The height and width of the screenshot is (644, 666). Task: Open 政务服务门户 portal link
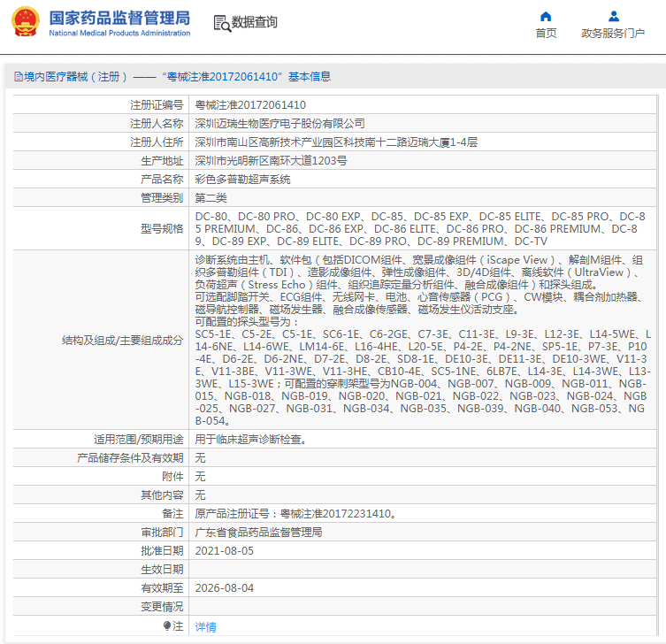click(613, 33)
